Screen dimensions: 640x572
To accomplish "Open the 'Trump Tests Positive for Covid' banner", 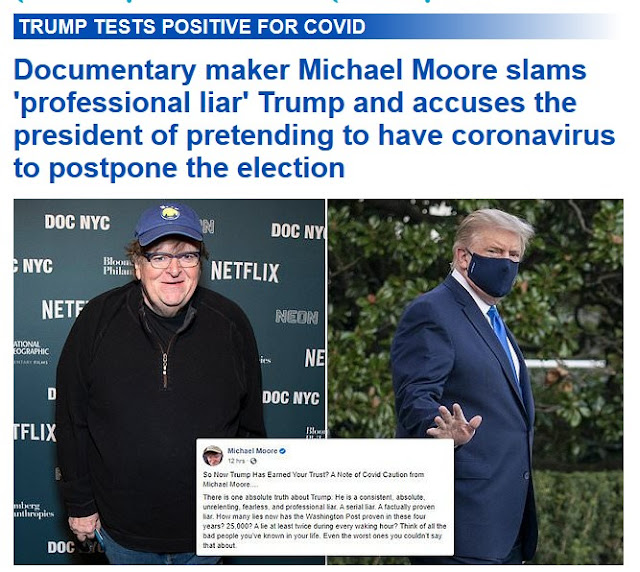I will click(316, 27).
